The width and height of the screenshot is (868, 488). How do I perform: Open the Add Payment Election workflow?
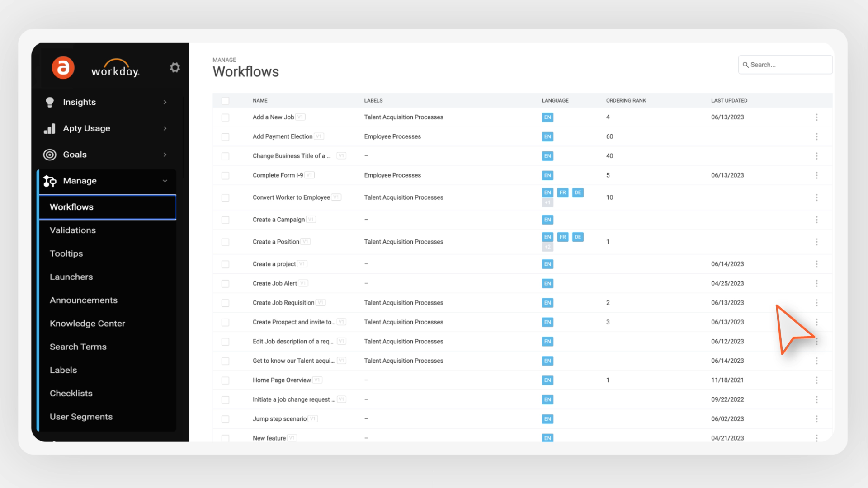(x=283, y=136)
